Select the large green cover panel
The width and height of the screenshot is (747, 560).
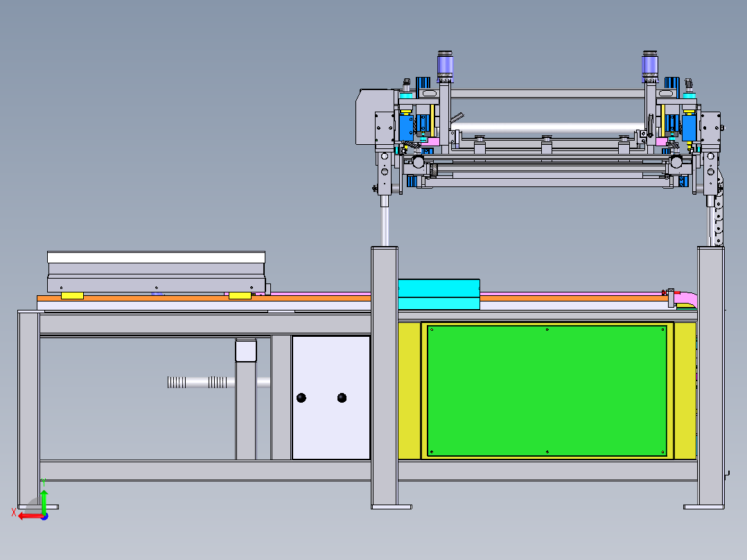click(x=547, y=391)
